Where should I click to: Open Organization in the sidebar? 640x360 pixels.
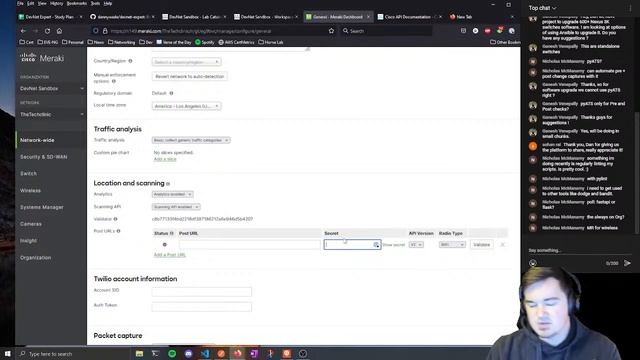(36, 258)
